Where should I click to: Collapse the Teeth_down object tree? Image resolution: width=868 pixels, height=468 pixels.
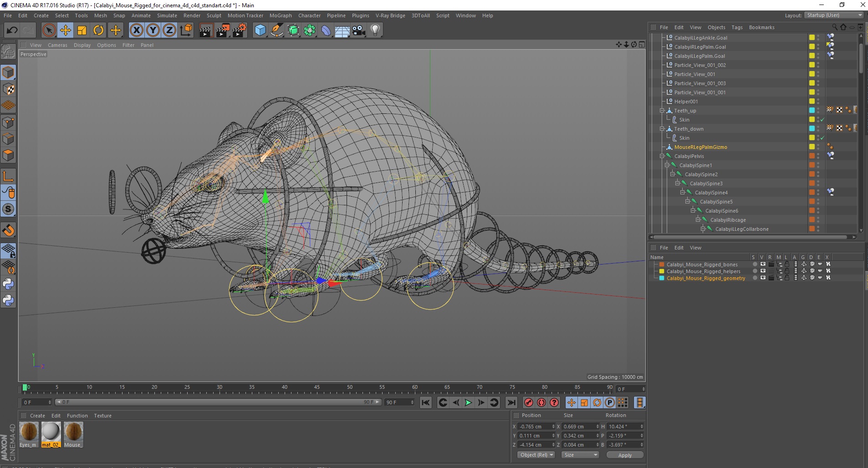[662, 129]
